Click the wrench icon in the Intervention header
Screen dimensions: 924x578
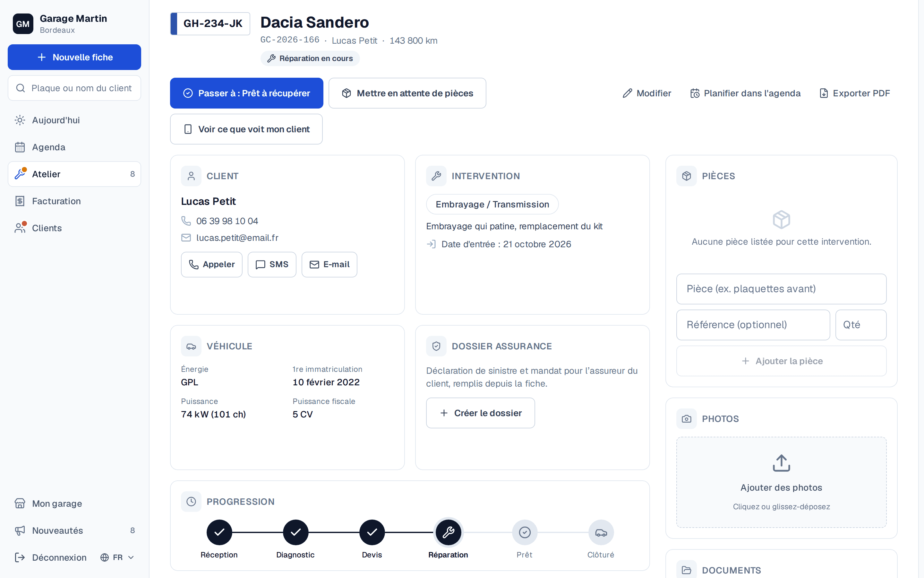point(436,176)
